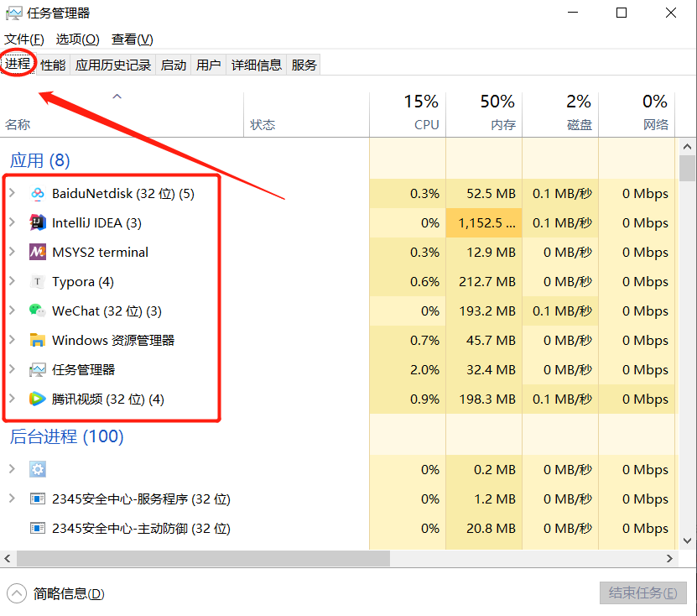Select the 任务管理器 2.0% CPU value
The width and height of the screenshot is (697, 616).
424,369
